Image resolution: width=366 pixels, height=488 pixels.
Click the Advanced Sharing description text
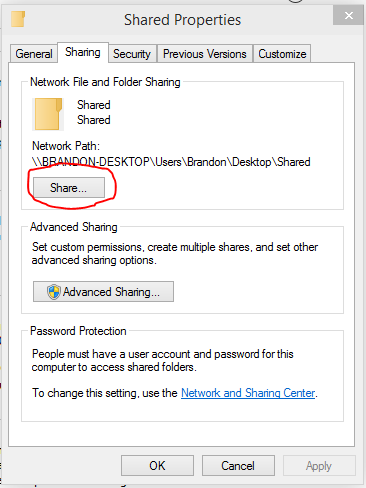pos(175,253)
